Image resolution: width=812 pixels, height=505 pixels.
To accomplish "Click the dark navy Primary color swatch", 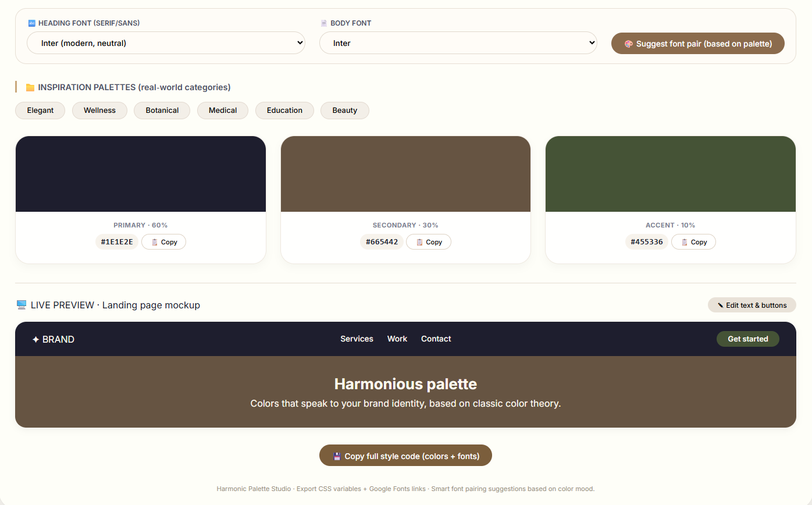I will click(x=141, y=174).
